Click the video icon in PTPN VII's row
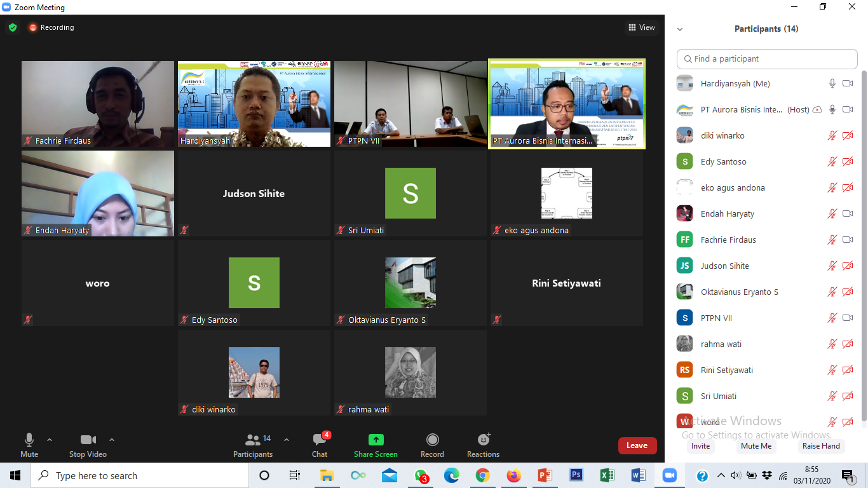Image resolution: width=868 pixels, height=488 pixels. tap(848, 318)
